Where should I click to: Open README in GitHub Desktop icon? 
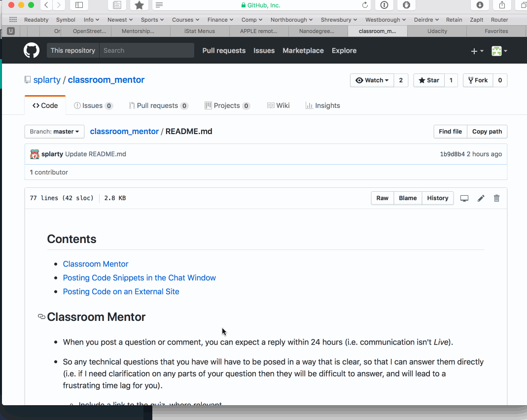pyautogui.click(x=464, y=198)
